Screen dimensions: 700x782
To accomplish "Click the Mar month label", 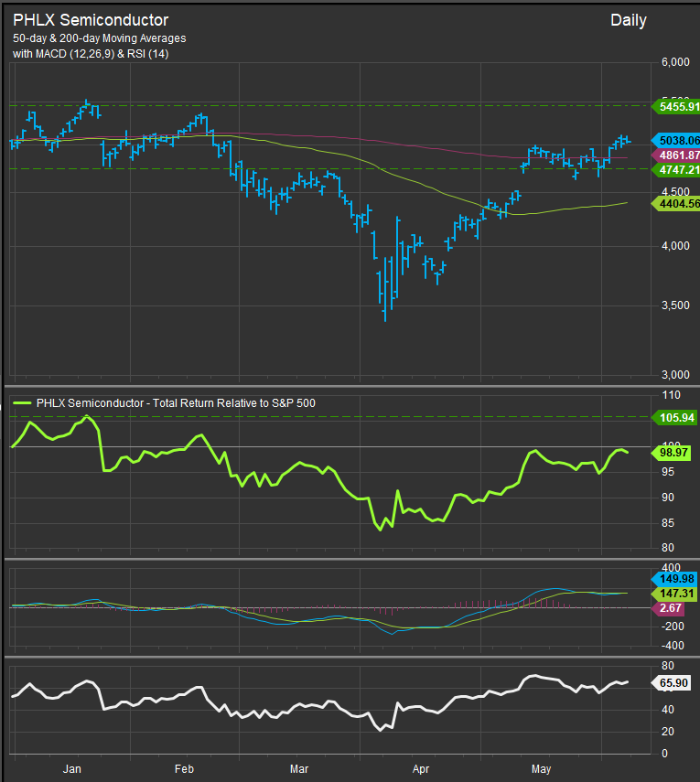I will [299, 769].
